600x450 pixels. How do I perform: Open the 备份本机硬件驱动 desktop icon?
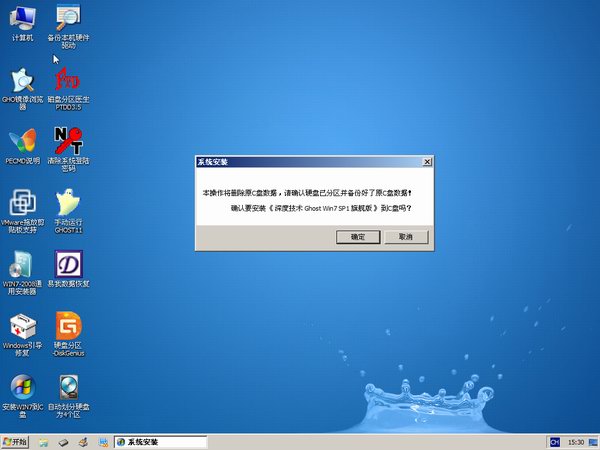click(x=68, y=18)
